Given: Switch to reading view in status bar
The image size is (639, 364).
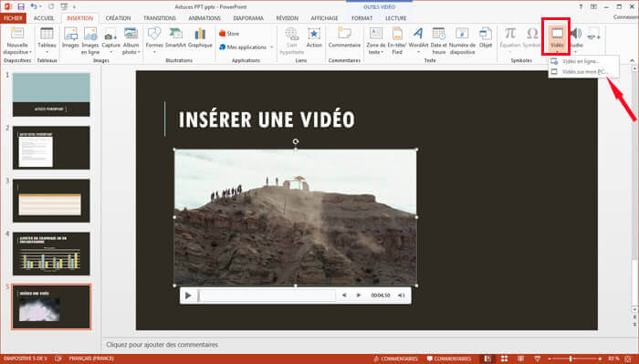Looking at the screenshot, I should point(521,359).
